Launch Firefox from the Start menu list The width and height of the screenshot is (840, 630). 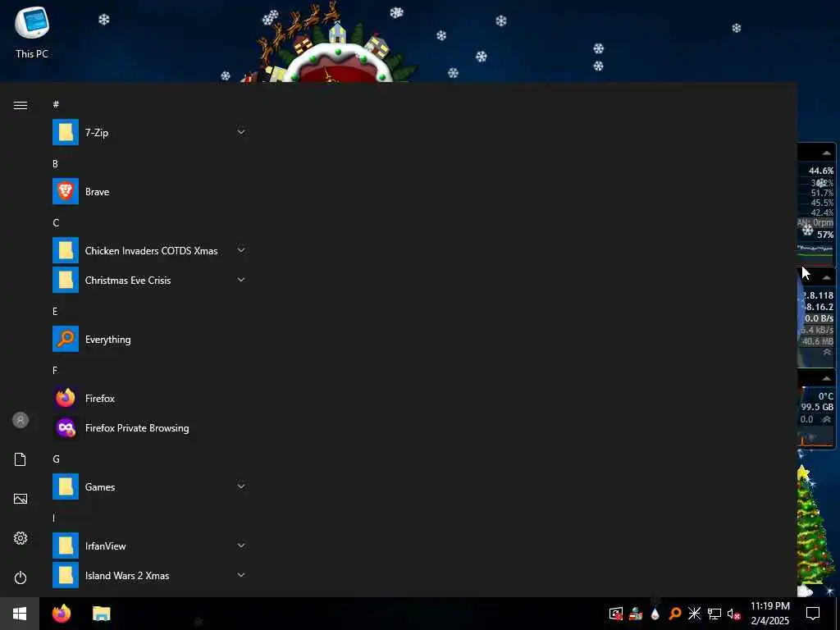pos(149,399)
